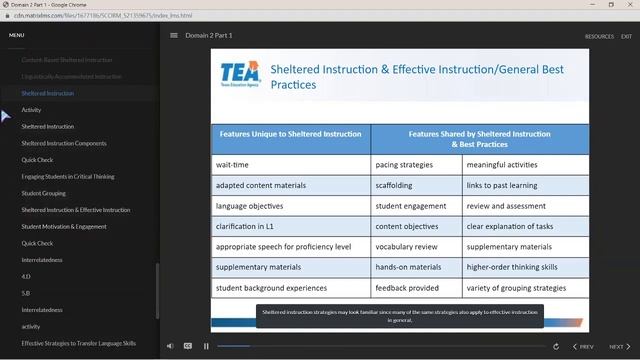Select the Student Grouping menu item
640x360 pixels.
(x=44, y=193)
